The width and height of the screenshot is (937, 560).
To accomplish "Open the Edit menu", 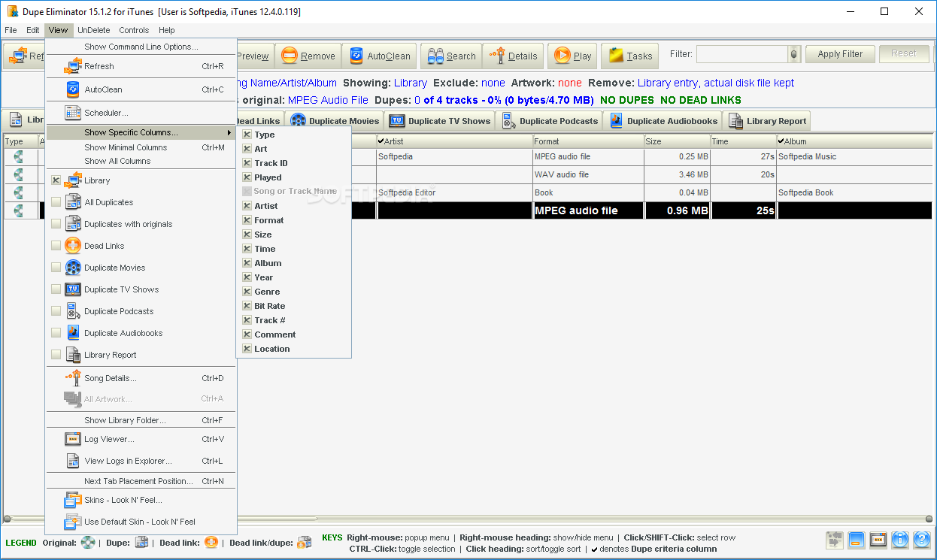I will [33, 30].
